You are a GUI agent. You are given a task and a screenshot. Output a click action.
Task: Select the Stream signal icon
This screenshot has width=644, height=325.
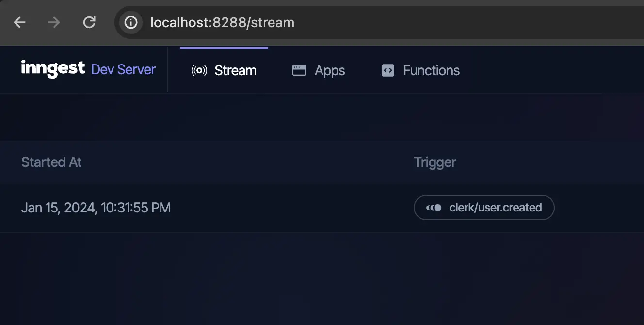199,70
